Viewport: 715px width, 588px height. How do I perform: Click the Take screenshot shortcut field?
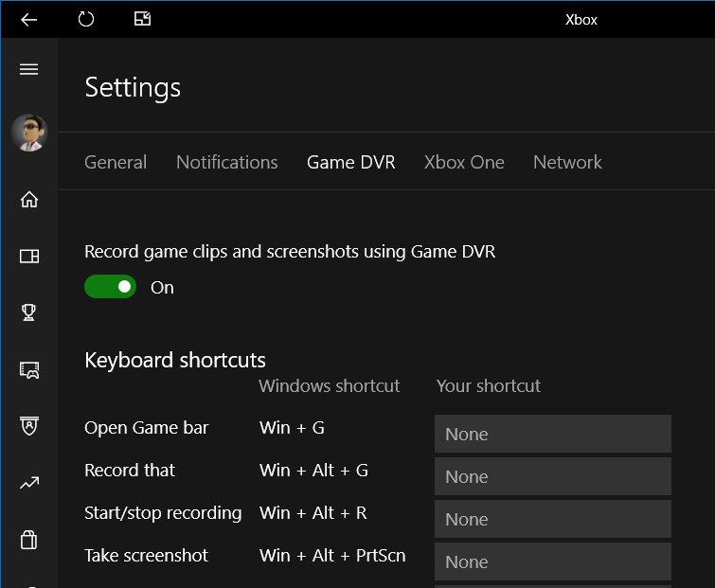(x=553, y=561)
